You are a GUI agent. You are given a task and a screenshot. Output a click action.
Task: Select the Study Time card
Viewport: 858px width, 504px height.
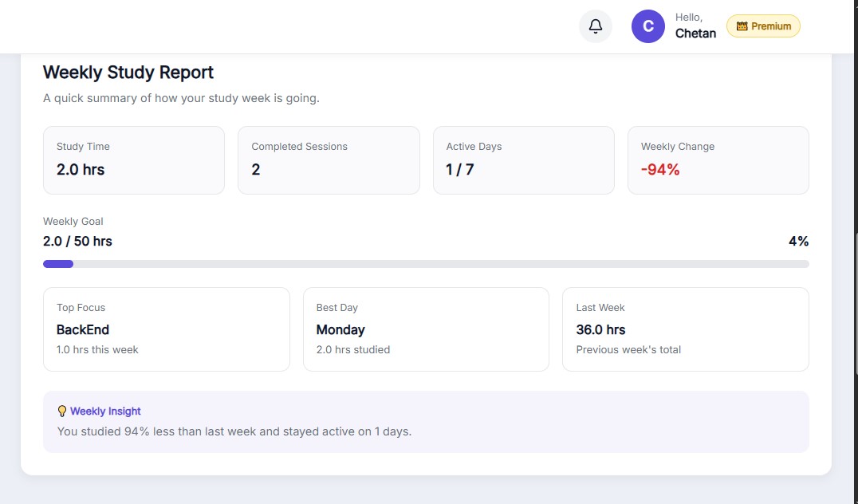(x=134, y=160)
